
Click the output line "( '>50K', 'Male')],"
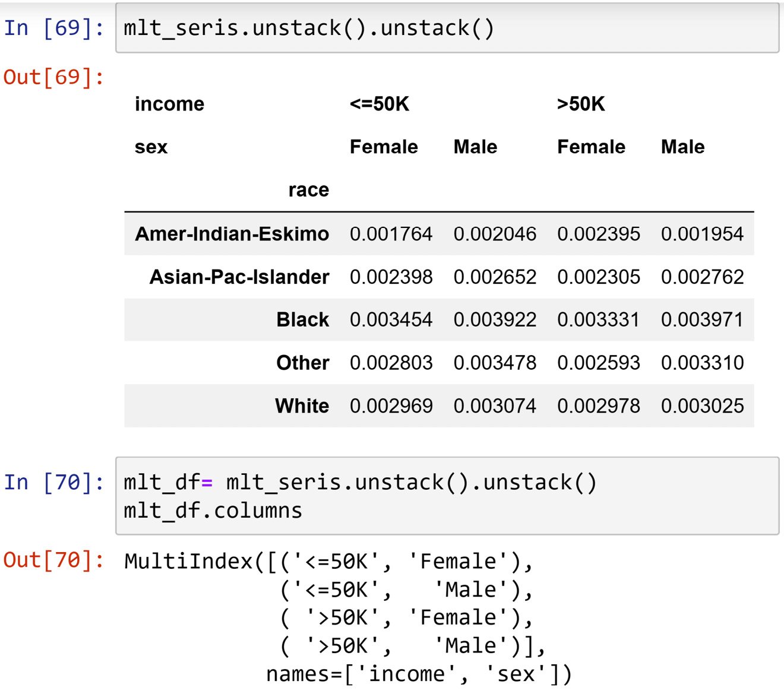pos(413,645)
